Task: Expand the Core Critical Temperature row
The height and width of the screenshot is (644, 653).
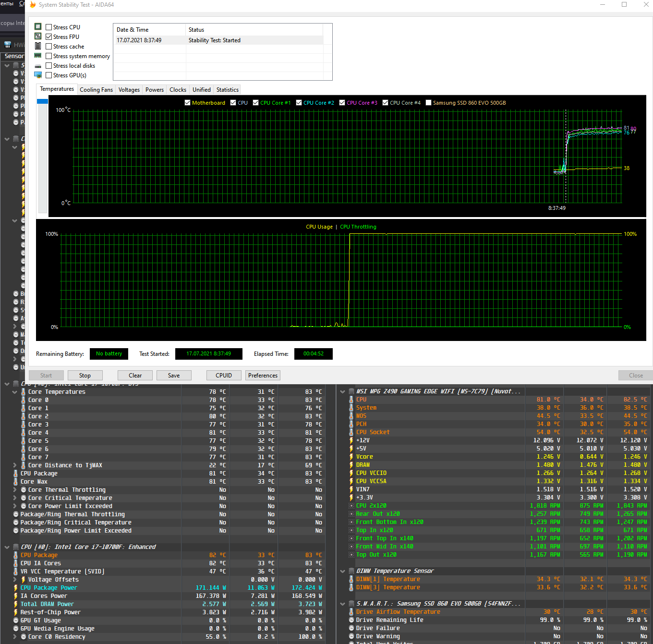Action: coord(15,498)
